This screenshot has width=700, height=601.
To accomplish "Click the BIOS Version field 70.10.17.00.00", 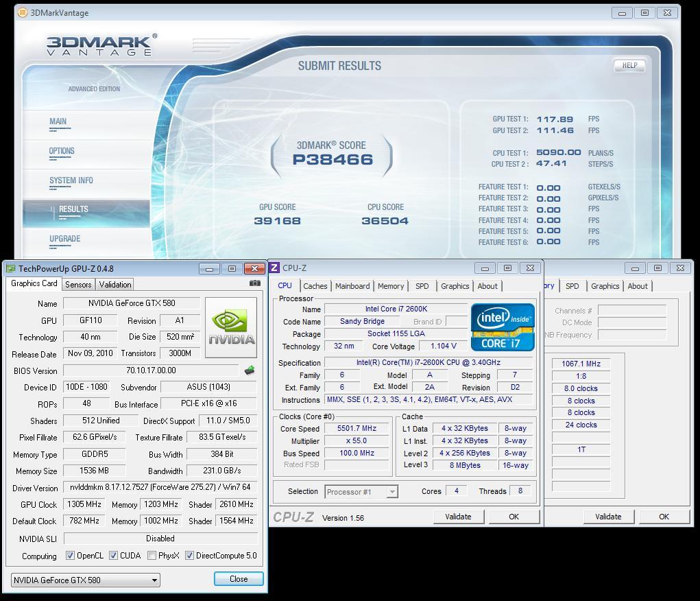I will click(x=151, y=370).
